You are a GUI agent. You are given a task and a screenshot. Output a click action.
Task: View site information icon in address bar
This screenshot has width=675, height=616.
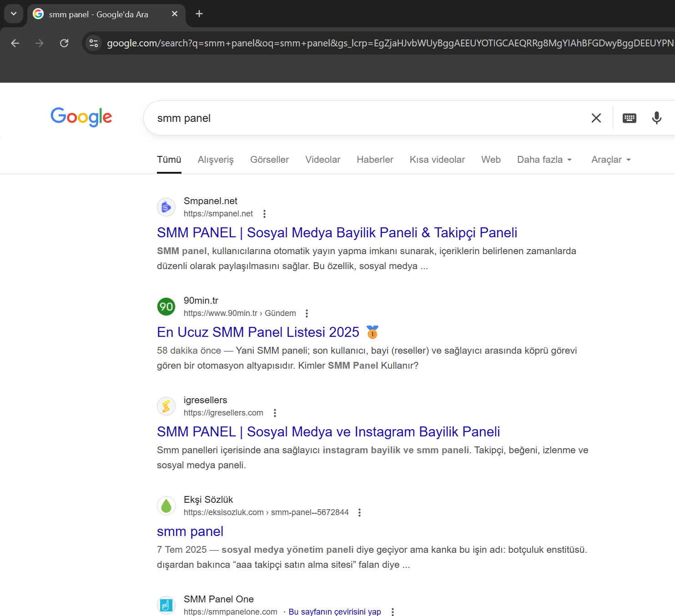click(94, 43)
